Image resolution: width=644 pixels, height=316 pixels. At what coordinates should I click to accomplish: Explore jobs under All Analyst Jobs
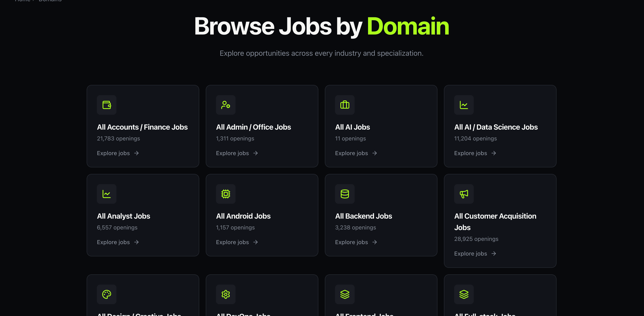118,242
